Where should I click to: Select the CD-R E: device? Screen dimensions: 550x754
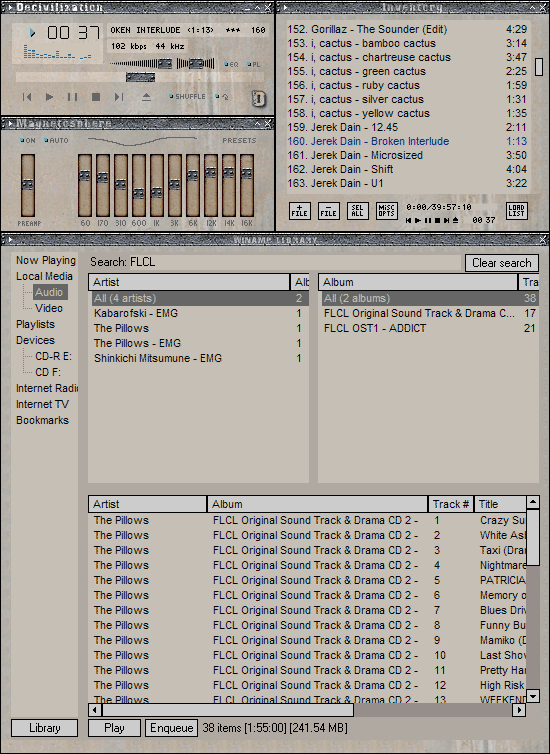coord(53,356)
